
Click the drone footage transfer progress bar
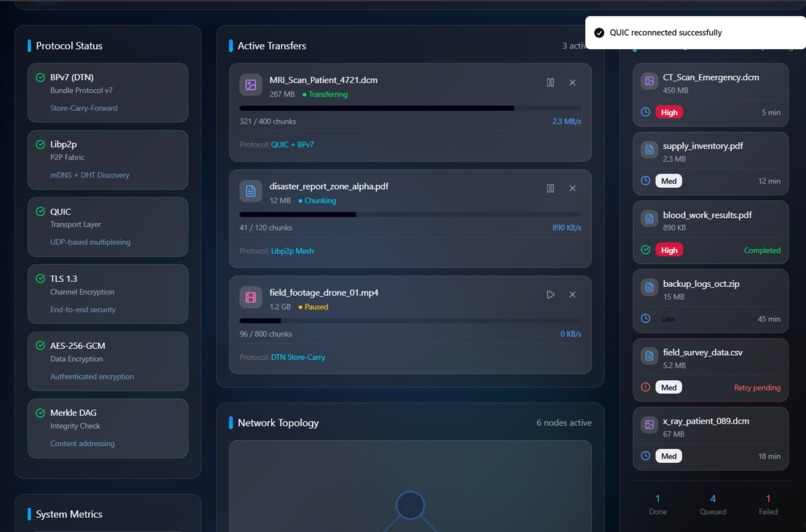410,321
